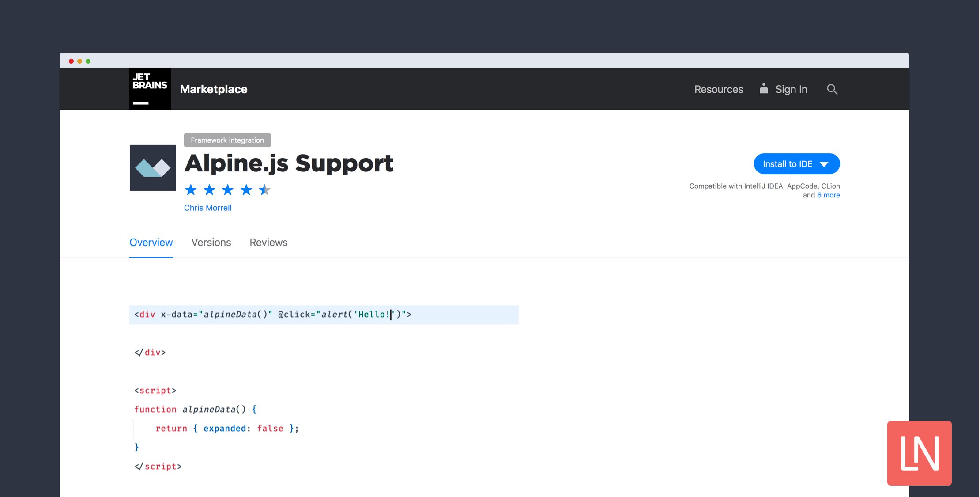This screenshot has width=980, height=497.
Task: Click the red LN logo badge
Action: pos(919,453)
